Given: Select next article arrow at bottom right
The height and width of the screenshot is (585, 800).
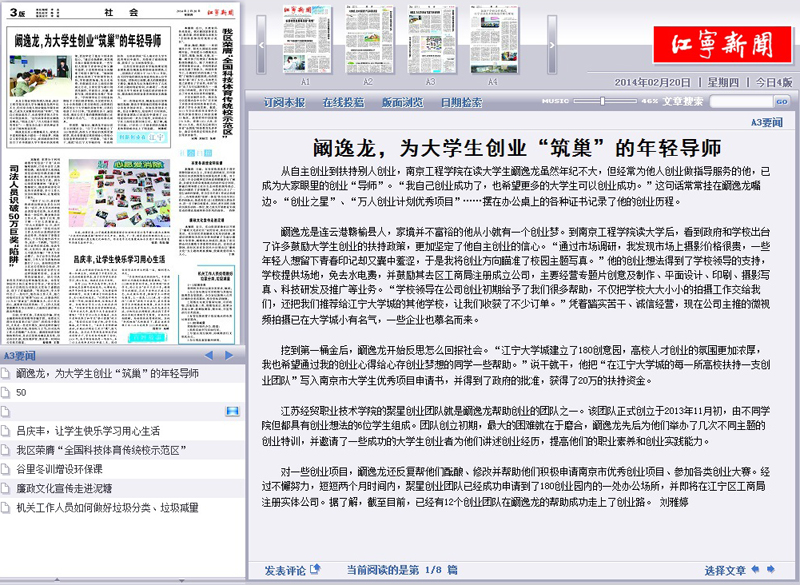Looking at the screenshot, I should pyautogui.click(x=771, y=569).
